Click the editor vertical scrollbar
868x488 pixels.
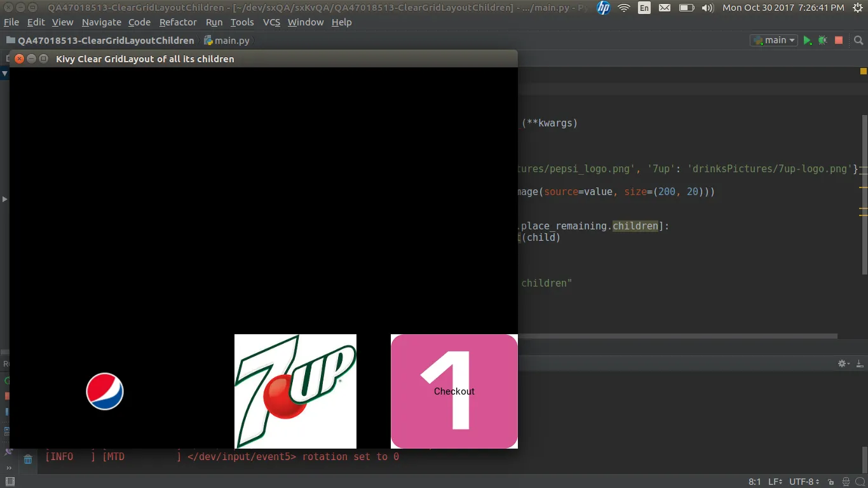(x=864, y=194)
